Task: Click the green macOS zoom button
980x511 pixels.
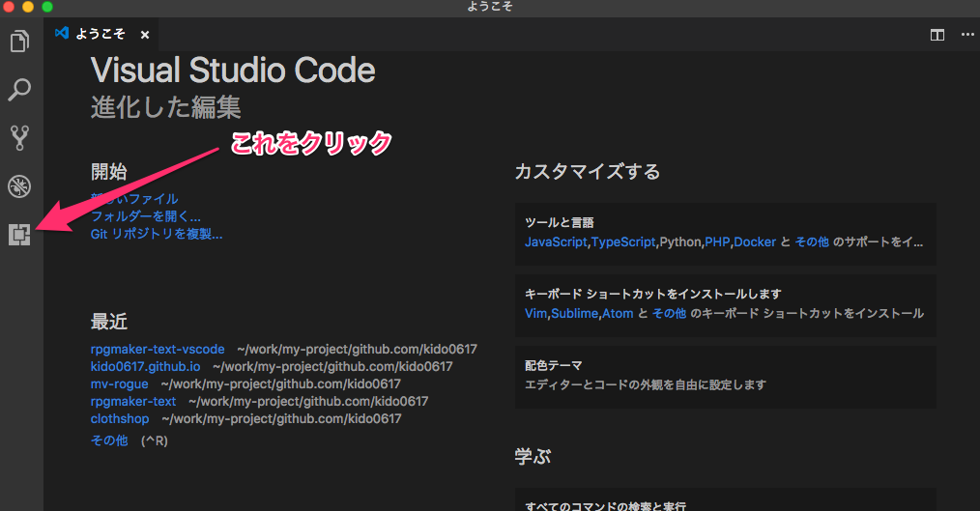Action: (47, 7)
